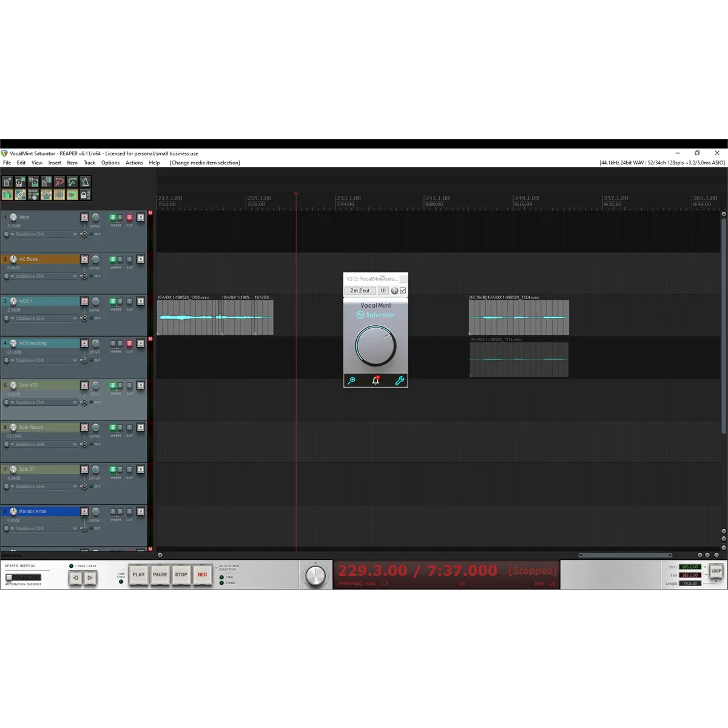The image size is (728, 728).
Task: Click the Save Project toolbar icon
Action: click(33, 182)
